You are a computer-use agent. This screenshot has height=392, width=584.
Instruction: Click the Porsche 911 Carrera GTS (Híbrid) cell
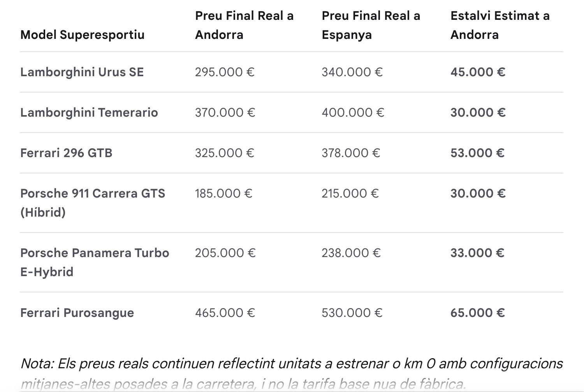click(93, 203)
